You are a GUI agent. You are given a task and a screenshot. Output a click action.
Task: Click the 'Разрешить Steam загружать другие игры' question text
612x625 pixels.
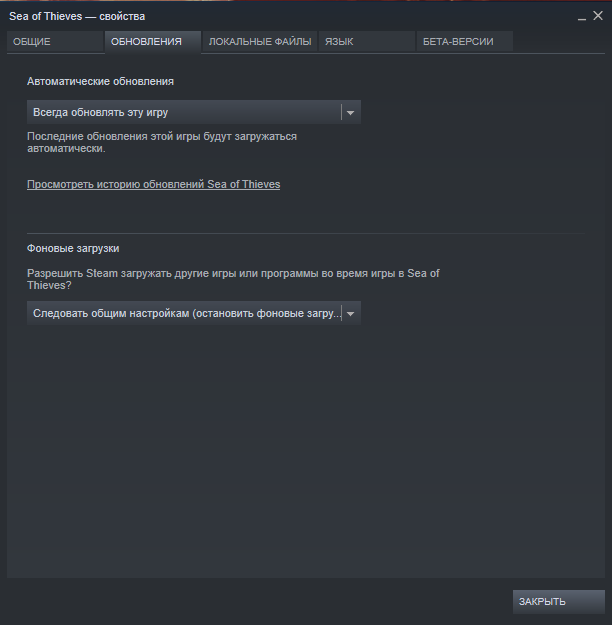[x=233, y=279]
